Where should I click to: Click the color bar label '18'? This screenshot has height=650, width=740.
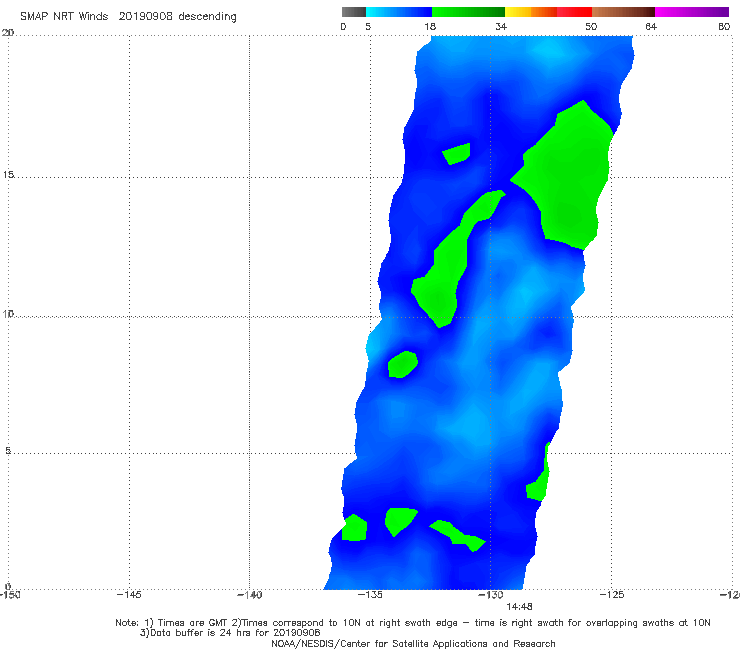click(430, 27)
